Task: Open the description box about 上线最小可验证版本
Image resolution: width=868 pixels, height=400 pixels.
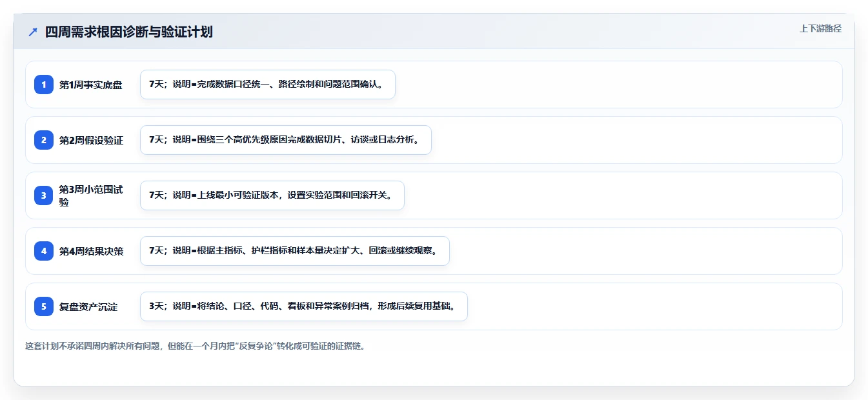Action: [x=272, y=195]
